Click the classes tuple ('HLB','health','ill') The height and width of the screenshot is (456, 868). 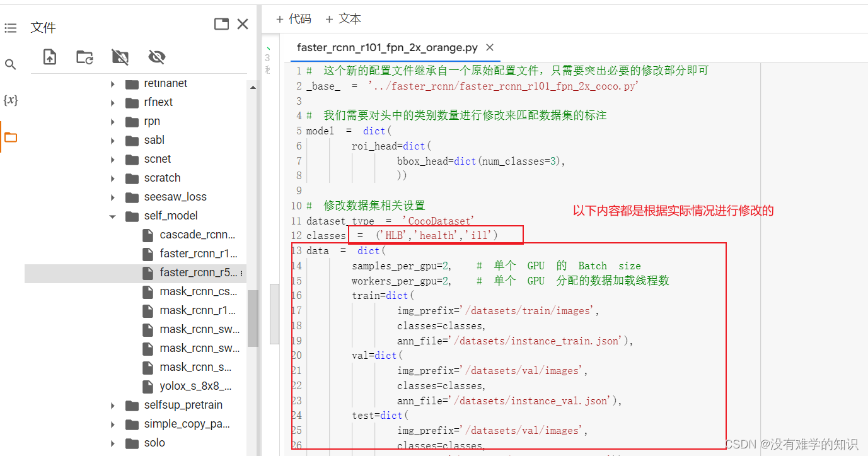coord(436,235)
